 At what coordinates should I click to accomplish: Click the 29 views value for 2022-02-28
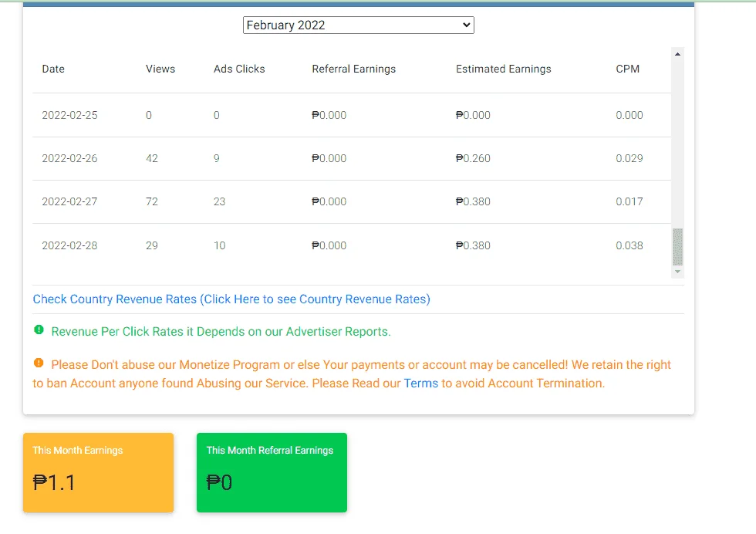[152, 245]
